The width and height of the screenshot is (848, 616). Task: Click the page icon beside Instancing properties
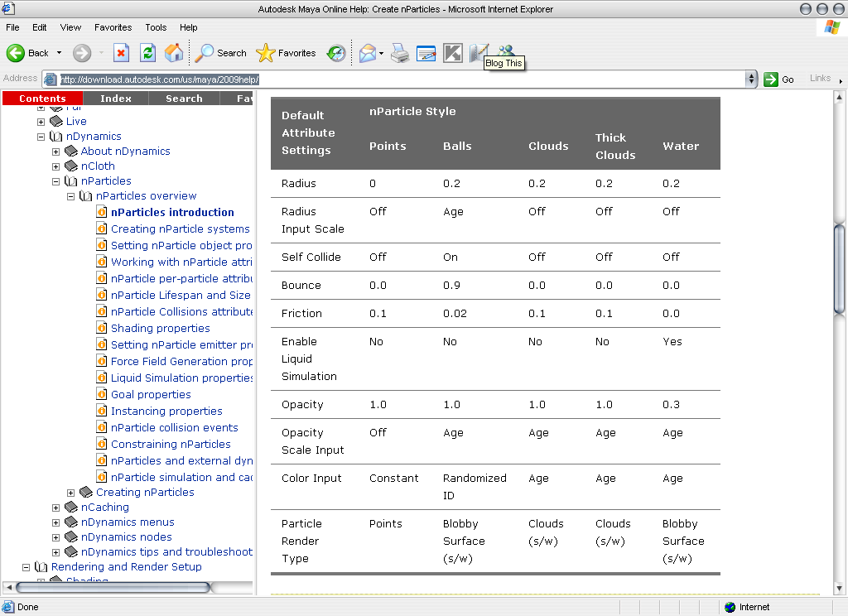pos(102,411)
